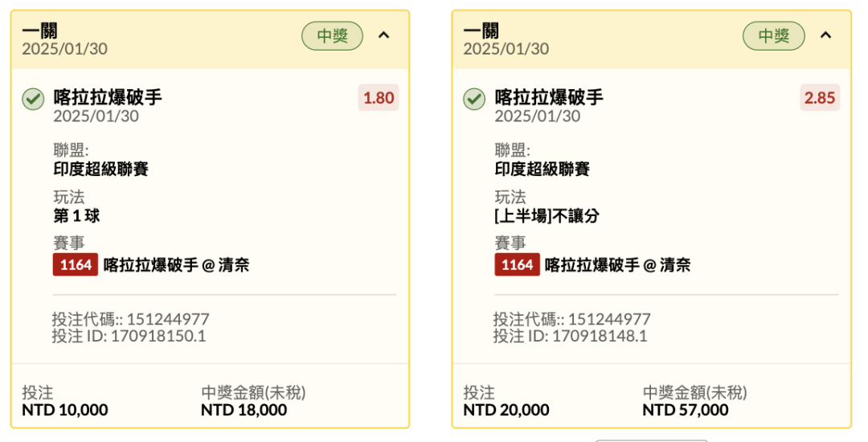This screenshot has width=868, height=442.
Task: Click the [上半場]不讓分 play type
Action: click(x=547, y=215)
